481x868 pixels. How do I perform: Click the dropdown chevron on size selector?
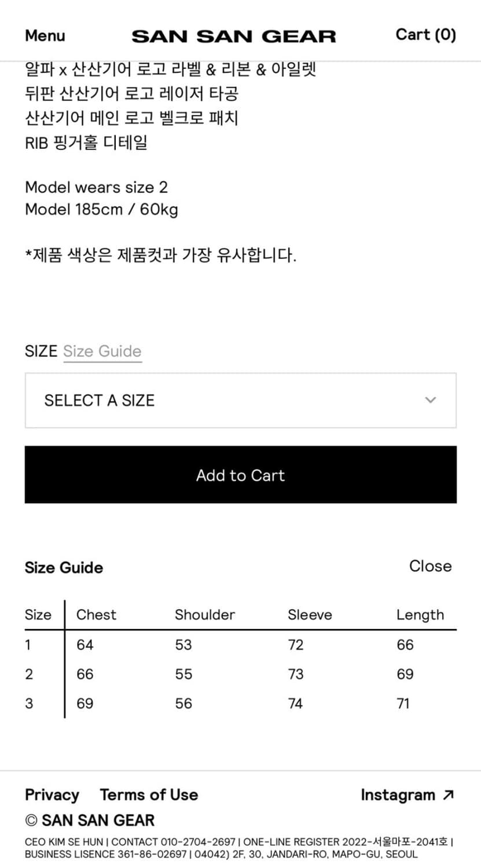[429, 400]
